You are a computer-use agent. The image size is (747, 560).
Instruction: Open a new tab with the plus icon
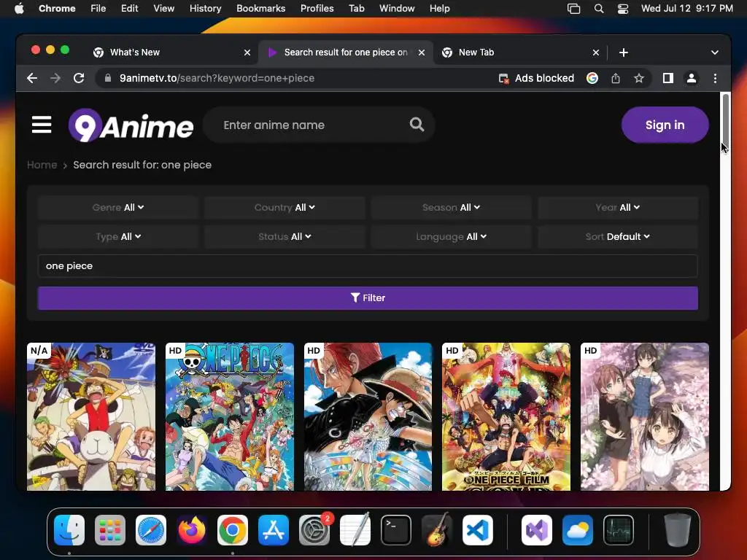[x=623, y=52]
